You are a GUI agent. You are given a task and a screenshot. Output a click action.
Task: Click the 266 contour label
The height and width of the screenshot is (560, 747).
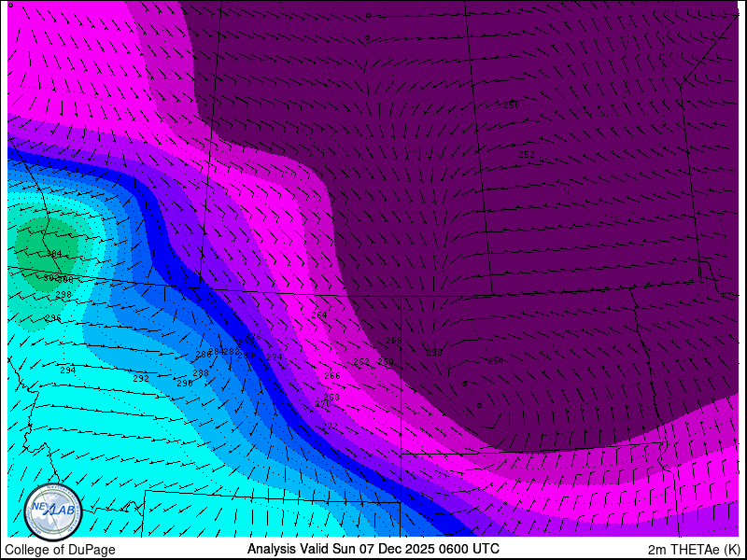(x=332, y=376)
